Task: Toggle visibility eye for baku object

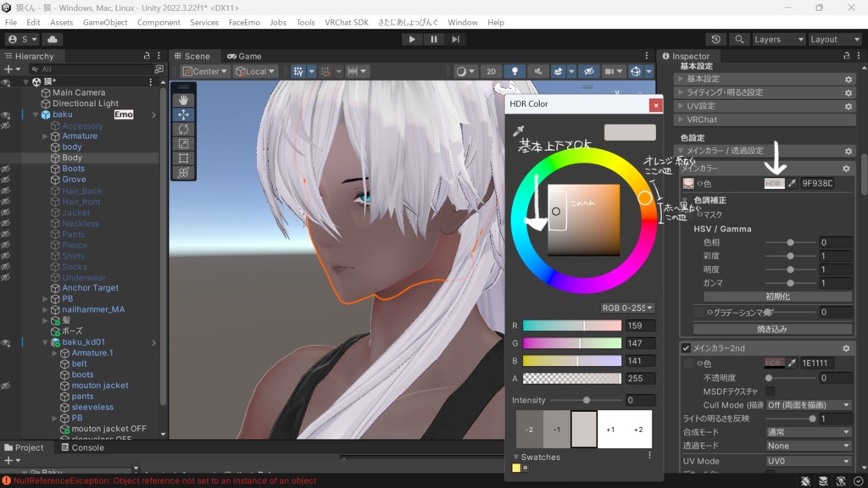Action: [x=6, y=114]
